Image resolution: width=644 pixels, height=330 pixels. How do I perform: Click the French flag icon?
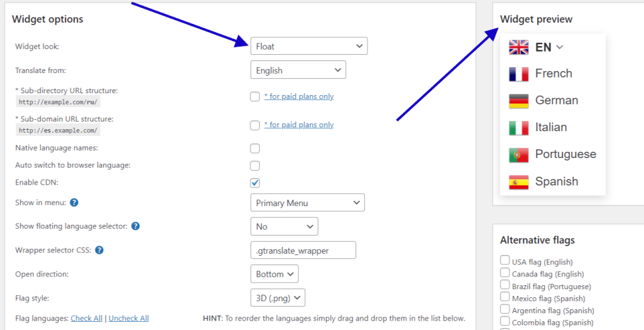pos(519,74)
